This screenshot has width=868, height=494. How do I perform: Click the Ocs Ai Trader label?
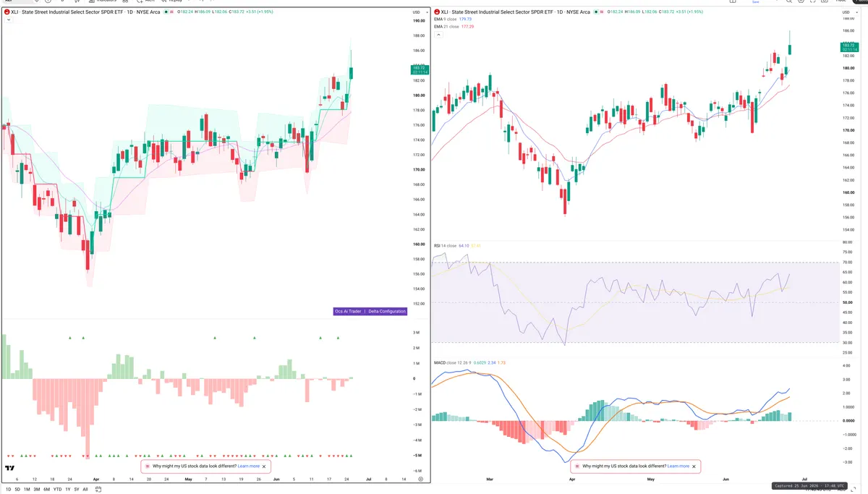point(348,311)
